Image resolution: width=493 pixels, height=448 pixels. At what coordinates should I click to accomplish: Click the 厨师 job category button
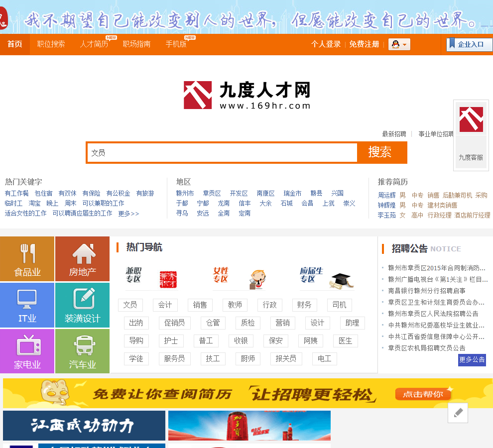(248, 359)
